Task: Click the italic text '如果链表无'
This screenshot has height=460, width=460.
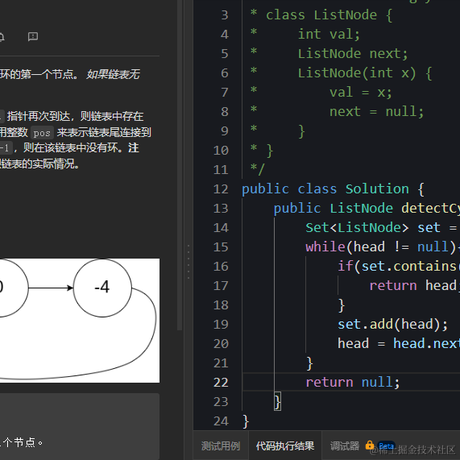Action: (113, 74)
